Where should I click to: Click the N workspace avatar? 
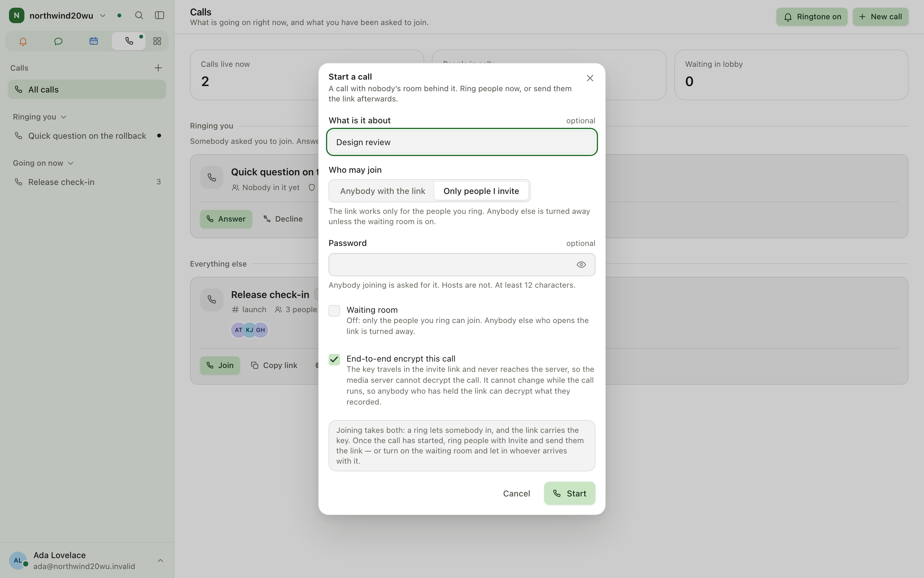(16, 15)
